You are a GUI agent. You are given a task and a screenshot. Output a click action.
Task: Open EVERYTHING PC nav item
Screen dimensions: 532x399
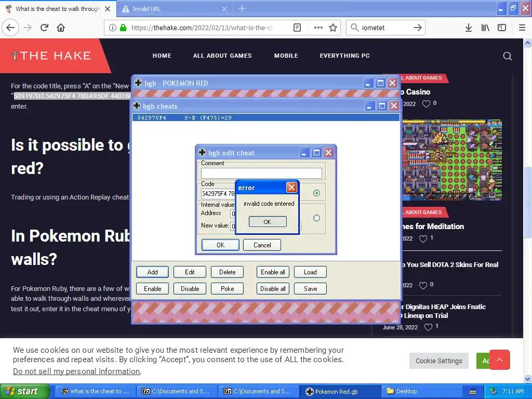pos(345,56)
